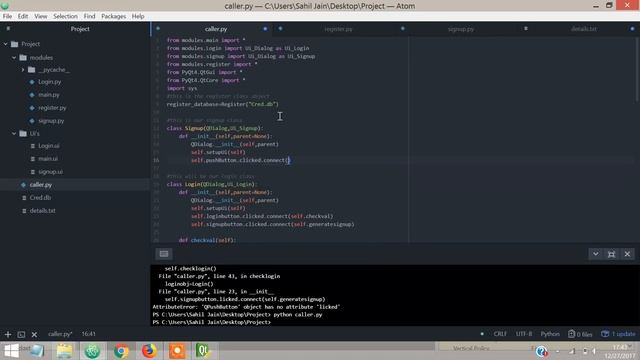Hide terminal panel with down chevron
The height and width of the screenshot is (360, 640).
596,254
